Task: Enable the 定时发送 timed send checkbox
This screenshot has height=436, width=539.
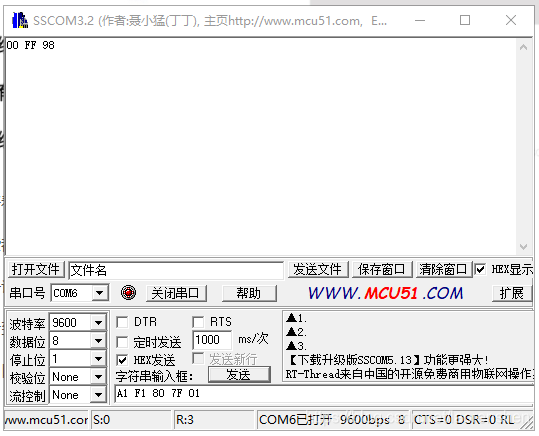Action: coord(122,342)
